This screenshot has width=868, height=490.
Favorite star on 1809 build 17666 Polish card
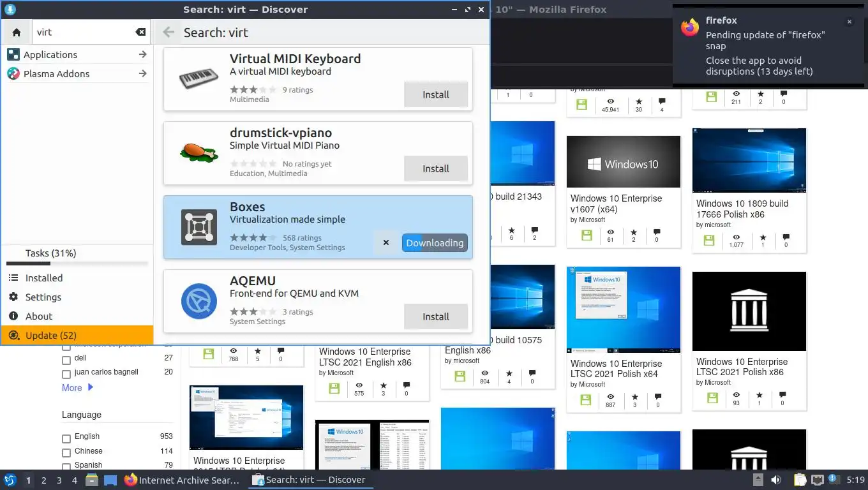click(x=763, y=237)
